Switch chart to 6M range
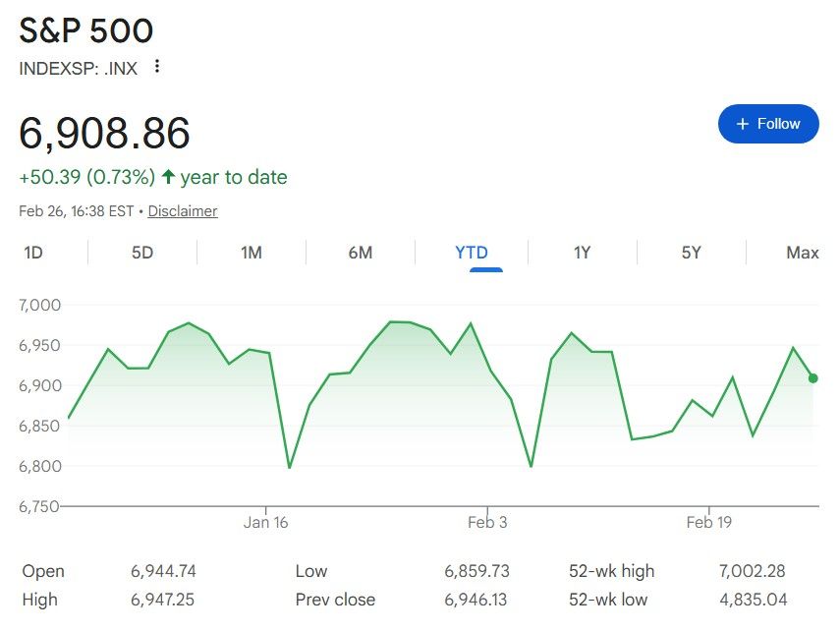 (361, 253)
